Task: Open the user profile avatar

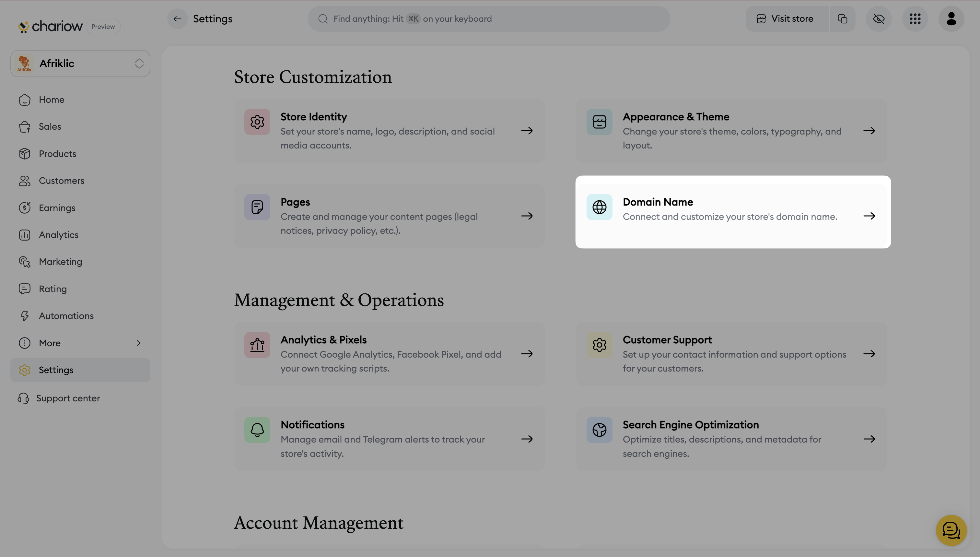Action: 951,19
